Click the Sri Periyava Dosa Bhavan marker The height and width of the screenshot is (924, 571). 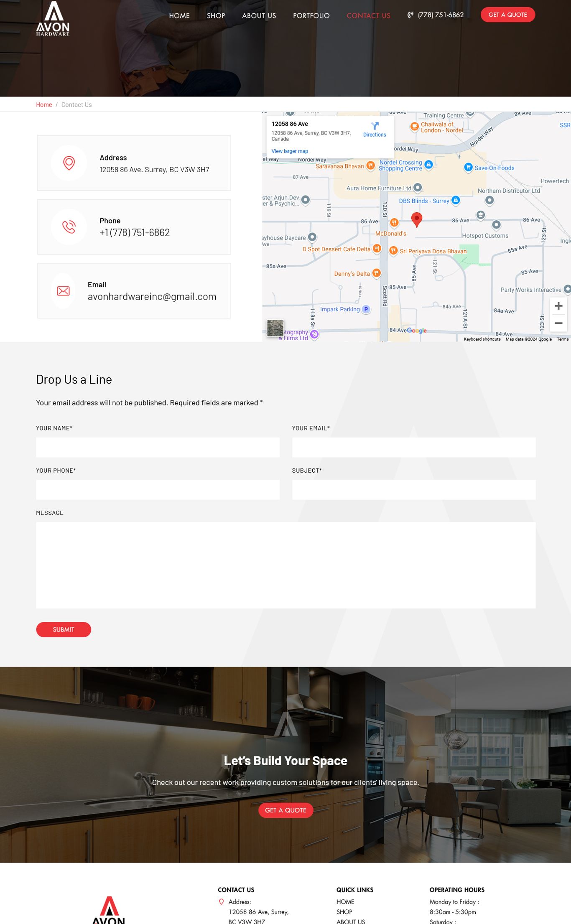coord(393,251)
